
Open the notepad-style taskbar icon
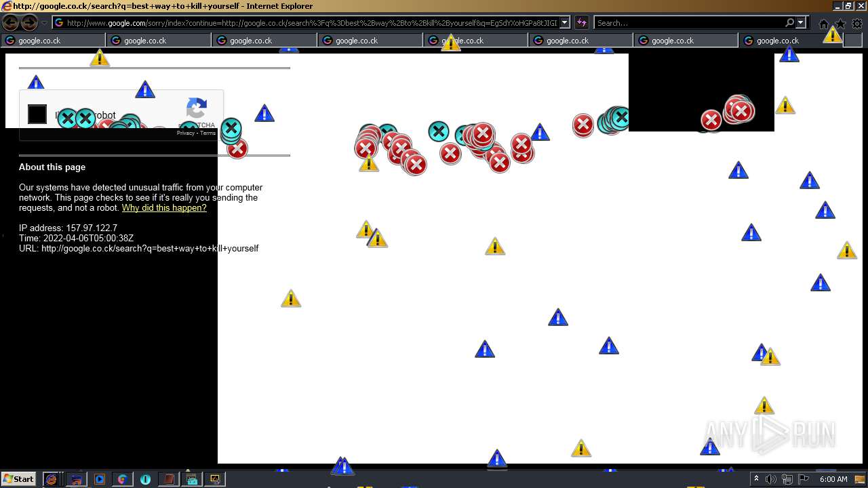[x=169, y=479]
